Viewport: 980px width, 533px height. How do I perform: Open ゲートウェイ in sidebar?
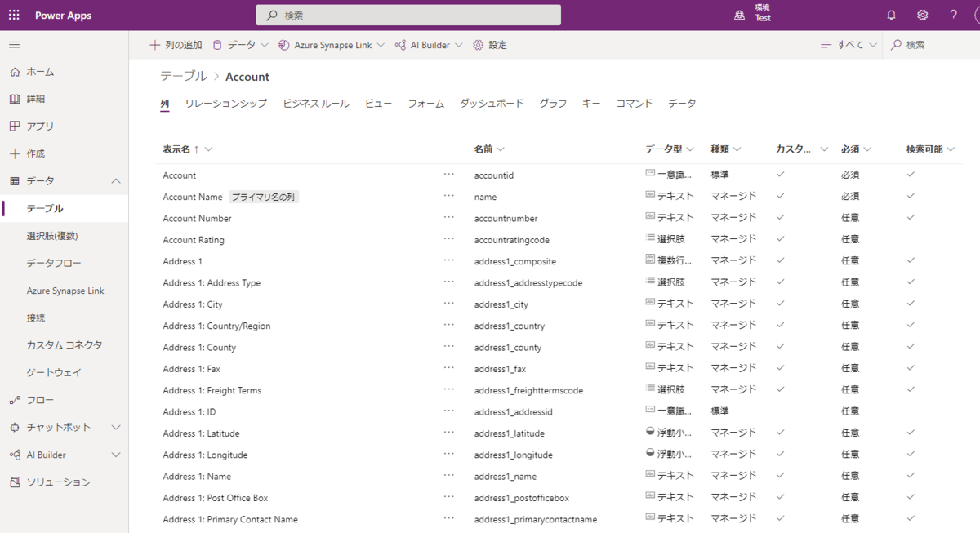point(54,373)
